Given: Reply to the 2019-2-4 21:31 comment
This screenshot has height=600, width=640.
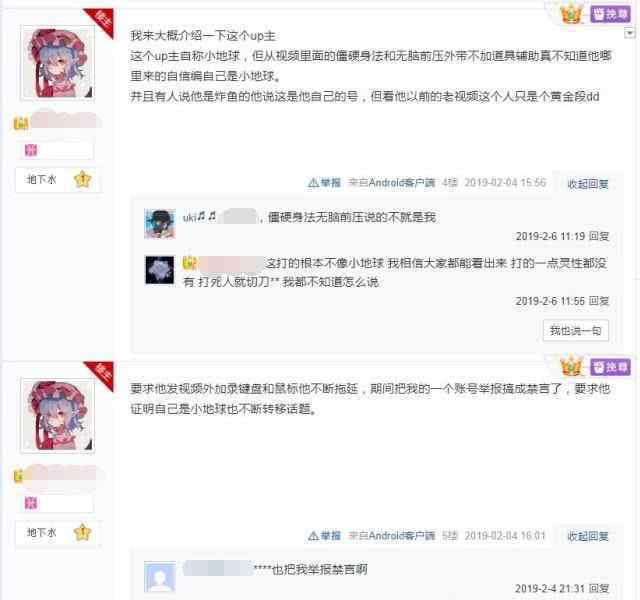Looking at the screenshot, I should pos(599,588).
